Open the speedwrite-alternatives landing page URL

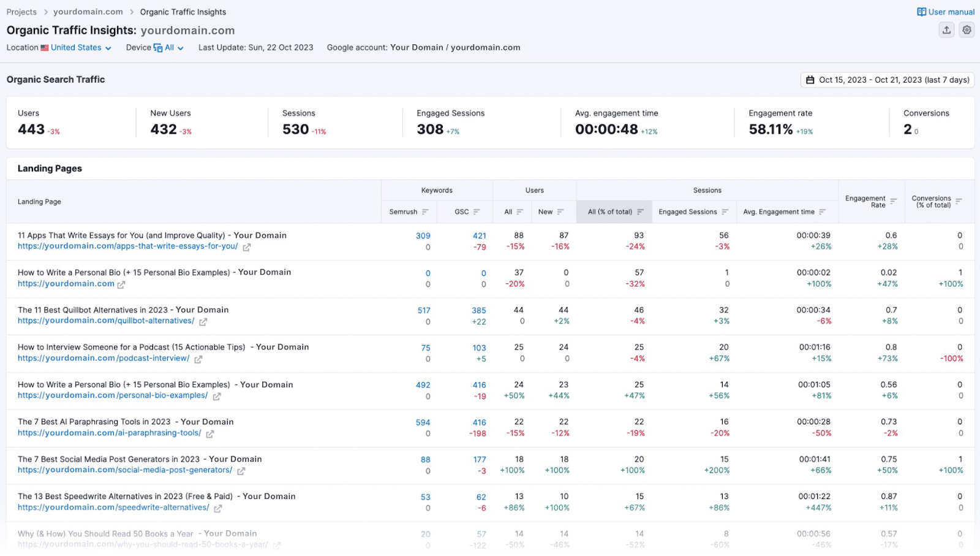point(113,508)
